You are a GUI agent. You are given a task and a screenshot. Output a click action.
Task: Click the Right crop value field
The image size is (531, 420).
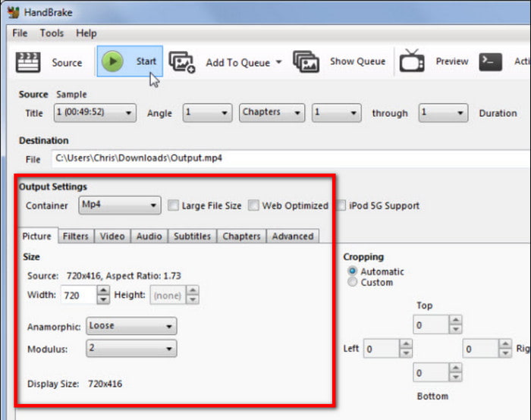tap(480, 349)
